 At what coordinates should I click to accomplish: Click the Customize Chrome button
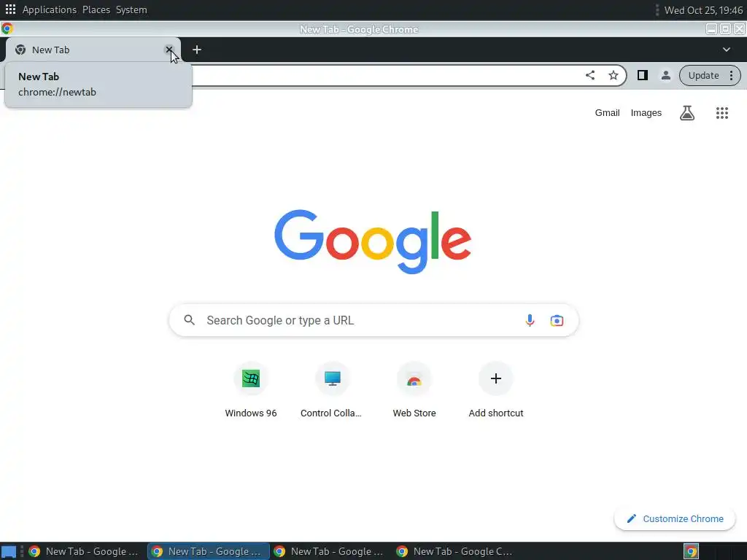tap(675, 518)
